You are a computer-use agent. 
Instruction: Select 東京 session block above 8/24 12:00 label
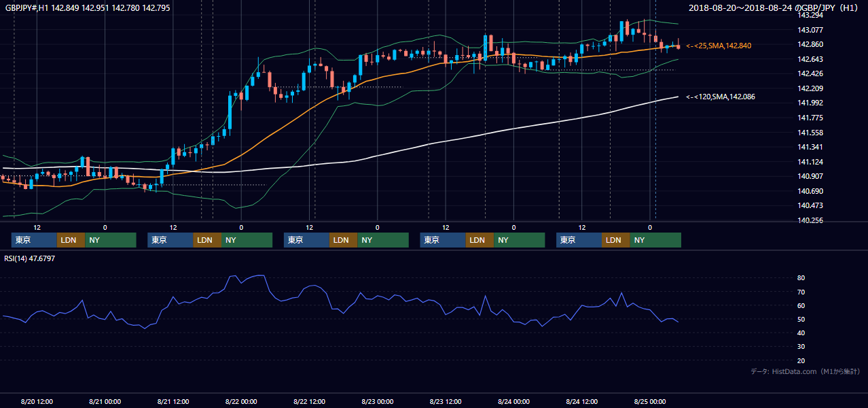(579, 240)
